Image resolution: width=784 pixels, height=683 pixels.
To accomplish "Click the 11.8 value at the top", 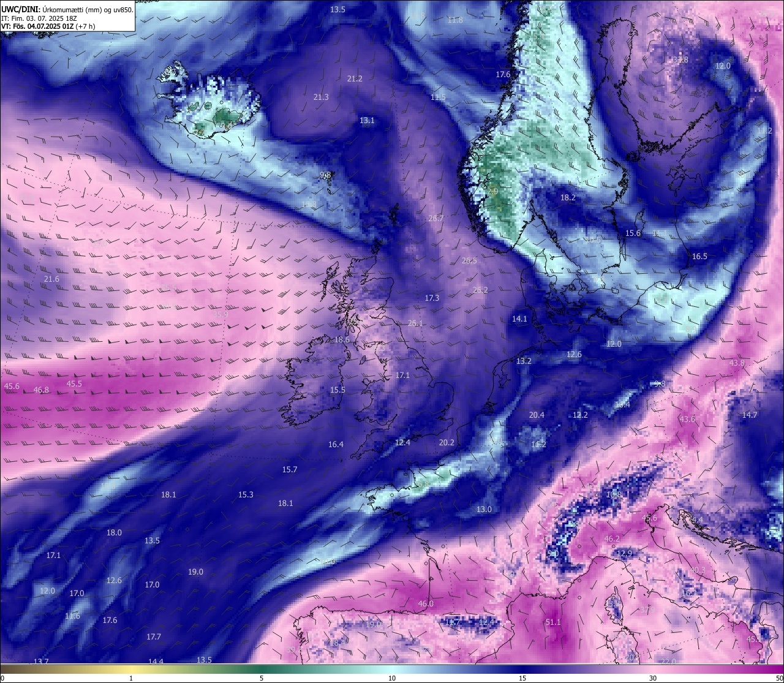I will click(455, 20).
